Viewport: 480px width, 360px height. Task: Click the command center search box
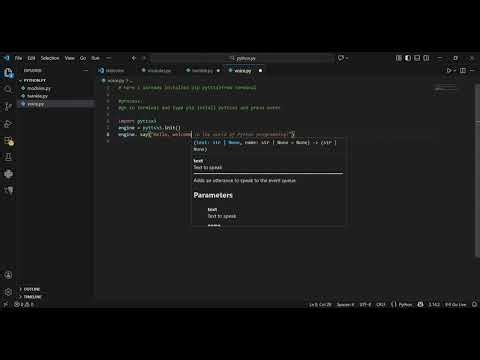243,58
